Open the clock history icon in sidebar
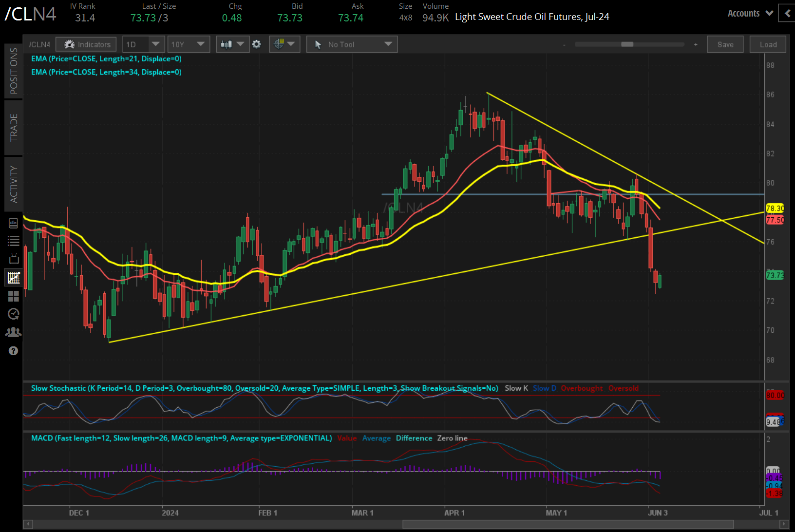795x532 pixels. (x=14, y=314)
